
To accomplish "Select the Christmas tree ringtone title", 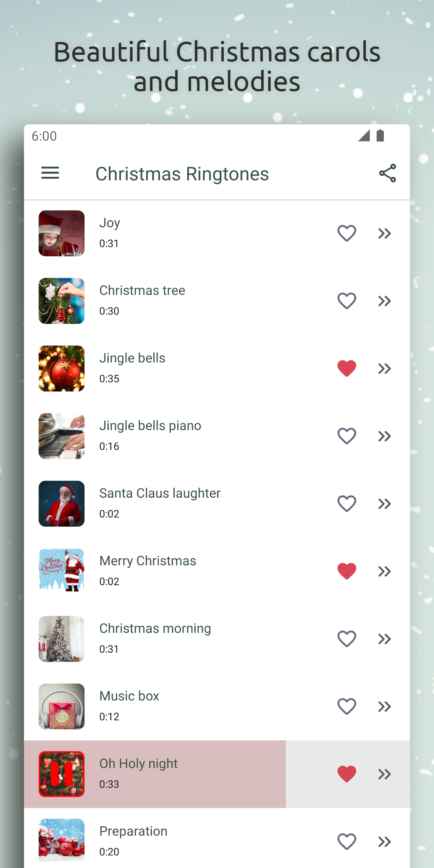I will pos(142,290).
